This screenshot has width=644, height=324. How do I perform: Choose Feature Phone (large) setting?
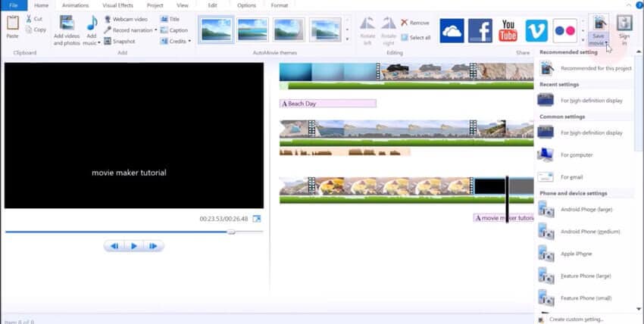(x=585, y=276)
